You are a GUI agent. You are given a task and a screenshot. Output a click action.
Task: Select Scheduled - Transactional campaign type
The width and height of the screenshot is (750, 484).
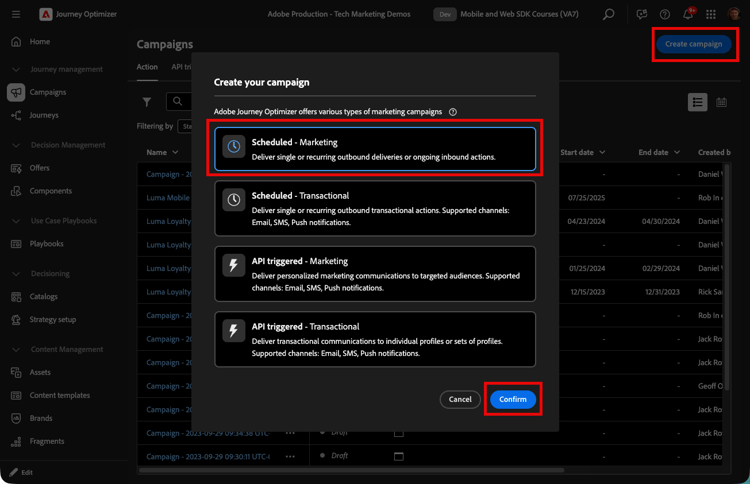point(375,209)
